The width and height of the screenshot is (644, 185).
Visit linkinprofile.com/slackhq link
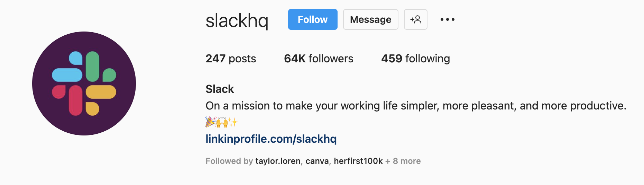coord(271,139)
